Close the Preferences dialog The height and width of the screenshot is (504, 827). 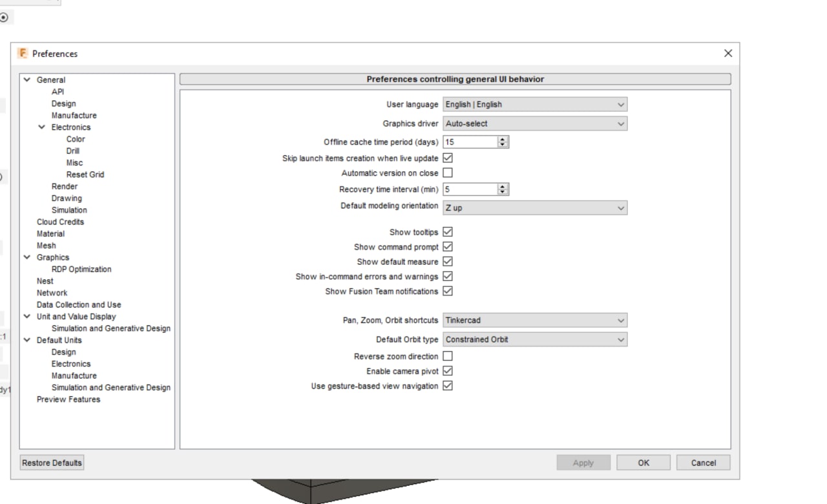[x=728, y=54]
